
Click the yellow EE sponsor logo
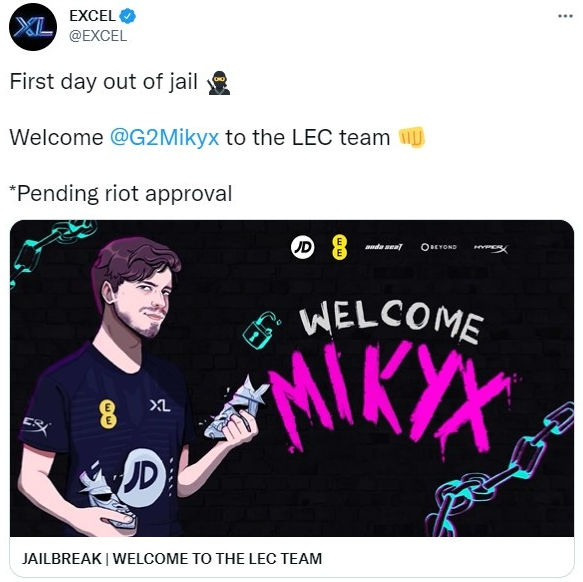point(339,247)
